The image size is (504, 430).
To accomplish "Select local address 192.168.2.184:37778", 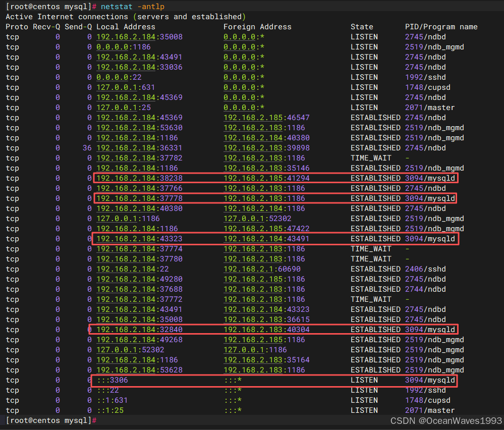I will point(140,198).
